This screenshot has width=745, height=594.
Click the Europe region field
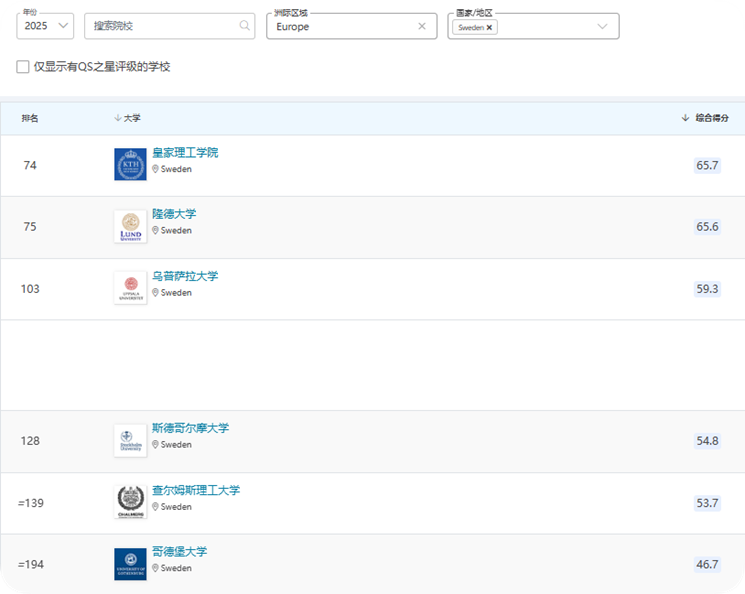click(352, 26)
